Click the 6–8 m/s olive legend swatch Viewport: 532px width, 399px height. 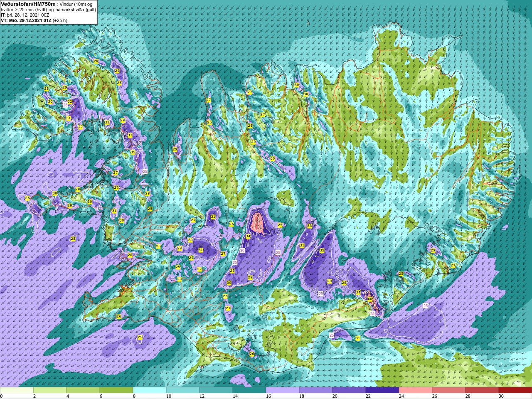[x=116, y=390]
